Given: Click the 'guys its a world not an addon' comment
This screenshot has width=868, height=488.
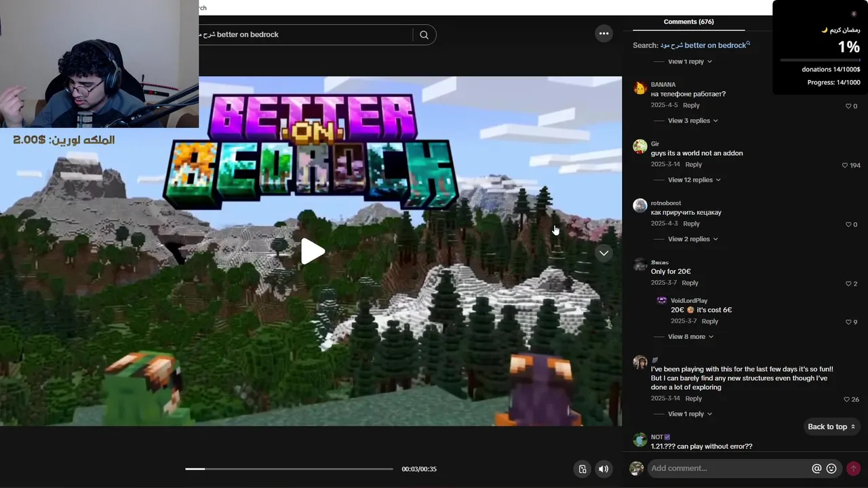Looking at the screenshot, I should 696,153.
